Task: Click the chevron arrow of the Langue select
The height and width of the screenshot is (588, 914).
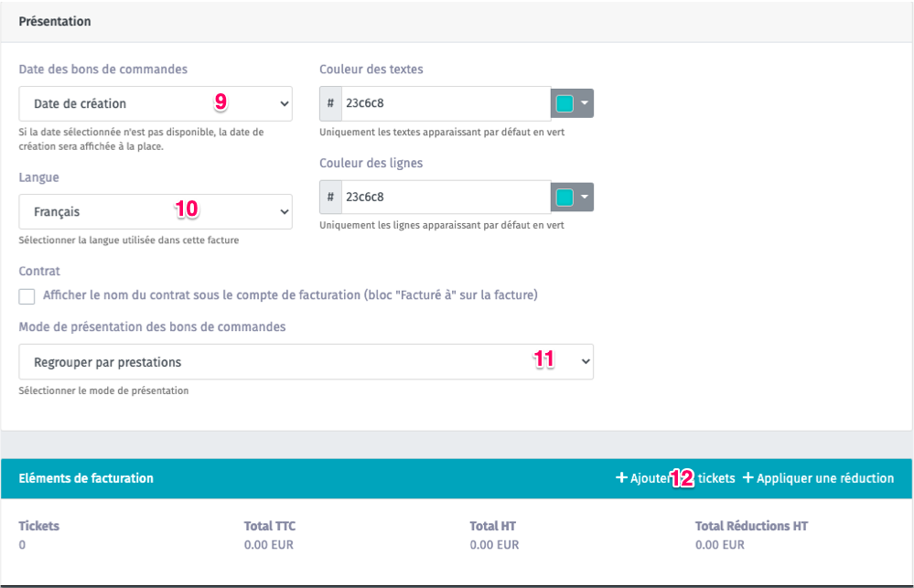Action: point(282,211)
